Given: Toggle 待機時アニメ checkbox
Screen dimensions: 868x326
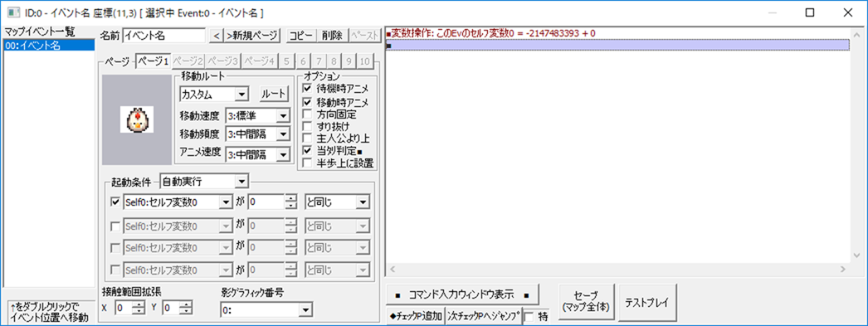Looking at the screenshot, I should tap(308, 88).
